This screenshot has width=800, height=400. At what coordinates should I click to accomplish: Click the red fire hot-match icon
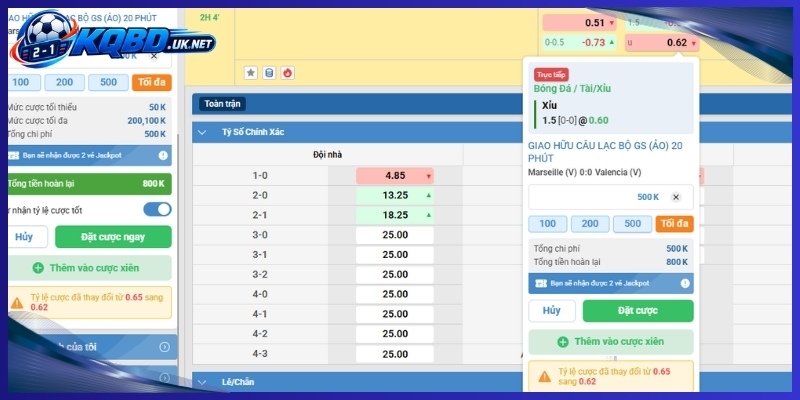coord(288,73)
